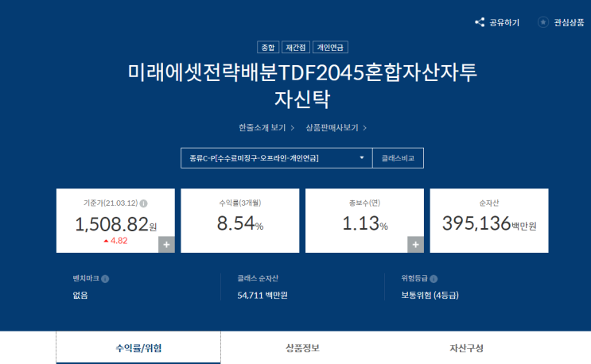This screenshot has height=364, width=591.
Task: Click the fund title 미래에셋전략배분TDF2045혼합자산자투자신탁
Action: tap(302, 86)
